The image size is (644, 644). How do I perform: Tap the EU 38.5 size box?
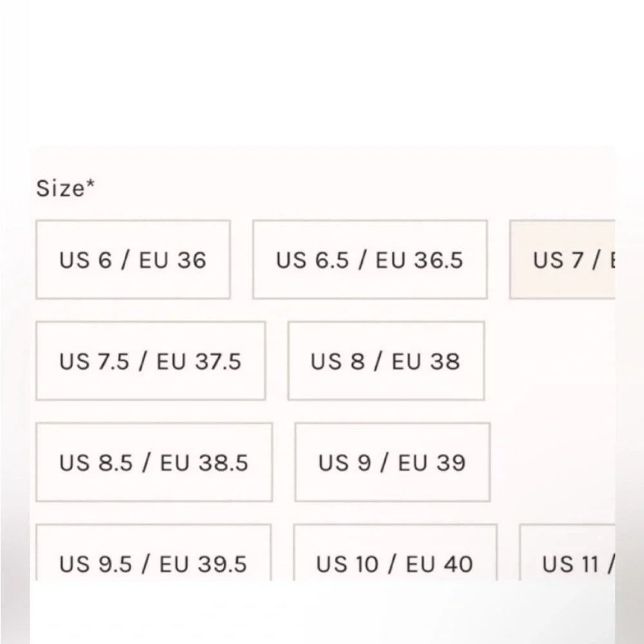[154, 462]
